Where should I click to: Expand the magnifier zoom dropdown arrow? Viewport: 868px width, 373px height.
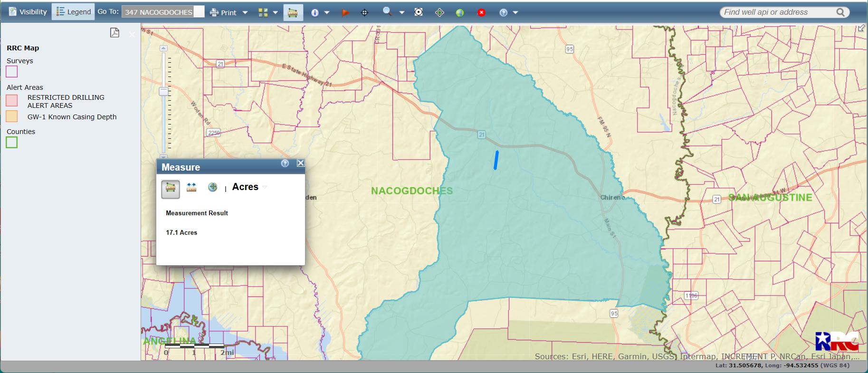(401, 13)
